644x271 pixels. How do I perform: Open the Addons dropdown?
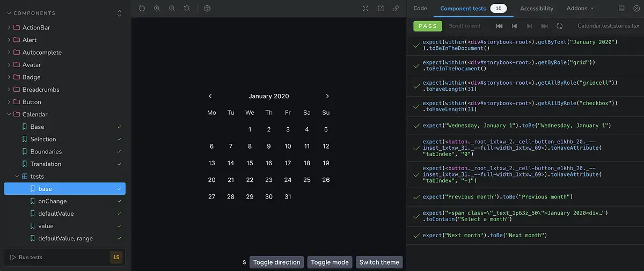point(580,9)
